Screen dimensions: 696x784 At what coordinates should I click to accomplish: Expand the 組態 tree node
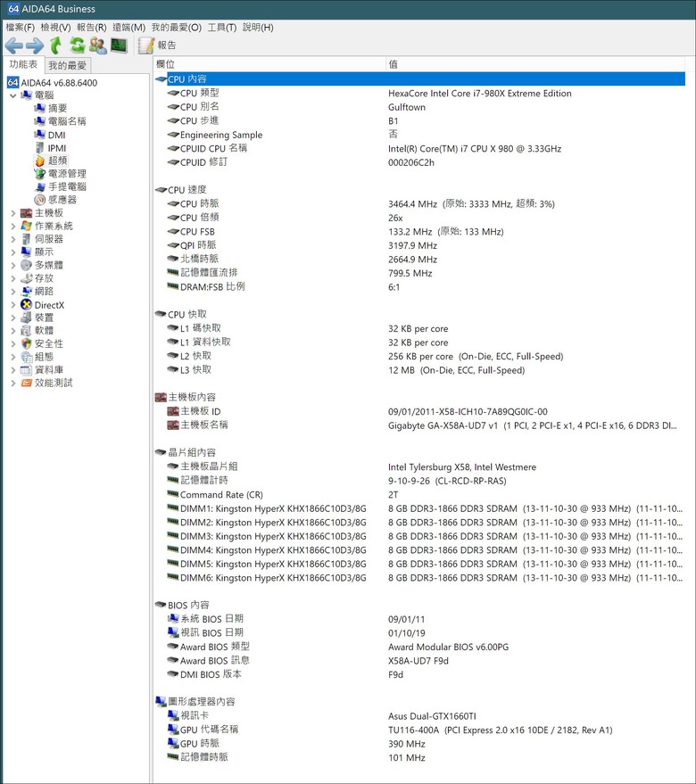pyautogui.click(x=13, y=357)
